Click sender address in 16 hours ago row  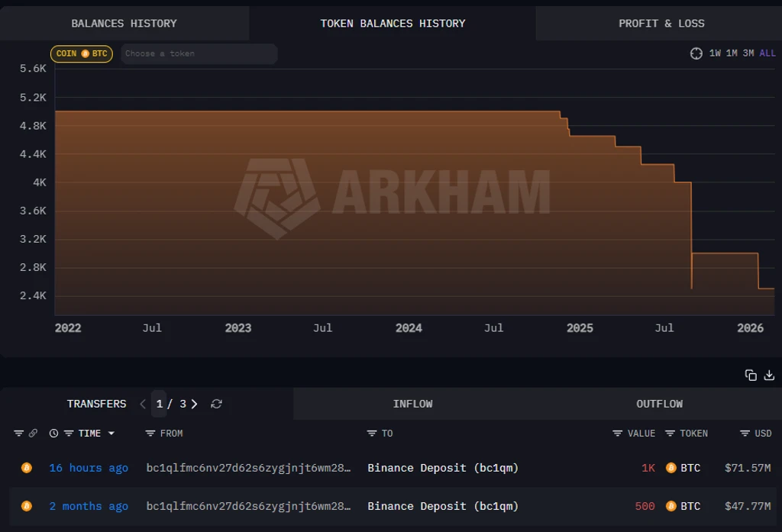tap(248, 468)
